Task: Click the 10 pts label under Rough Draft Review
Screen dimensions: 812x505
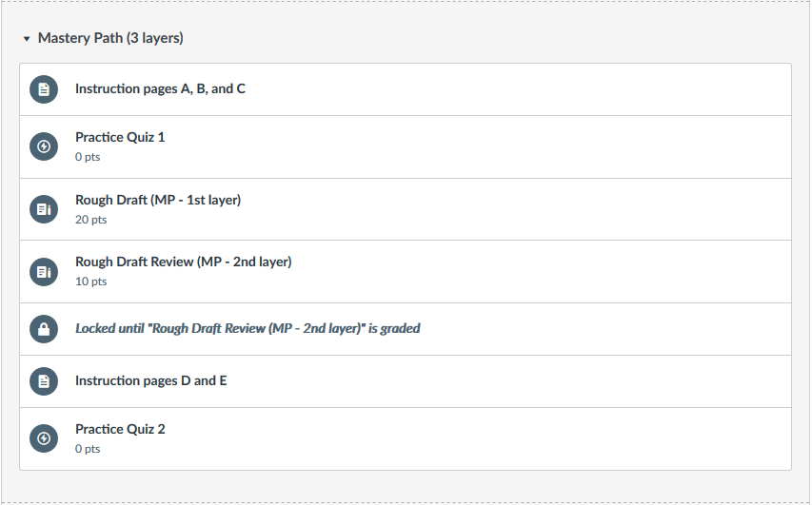Action: (90, 282)
